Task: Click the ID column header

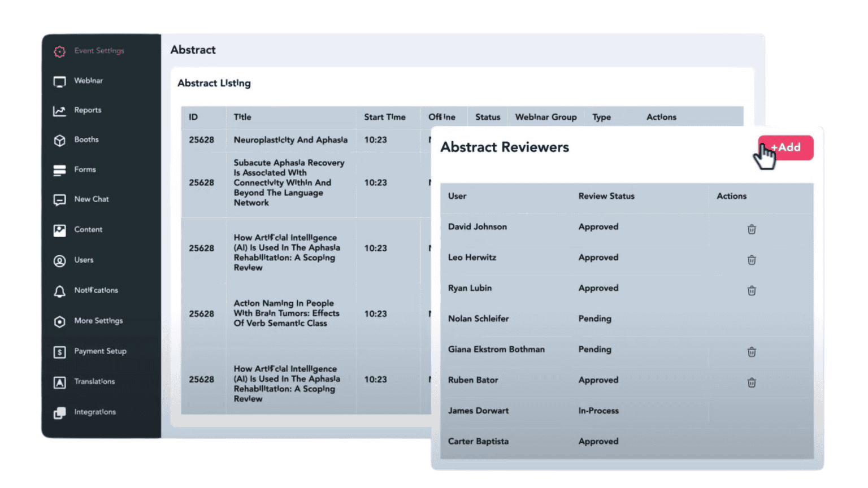Action: coord(193,117)
